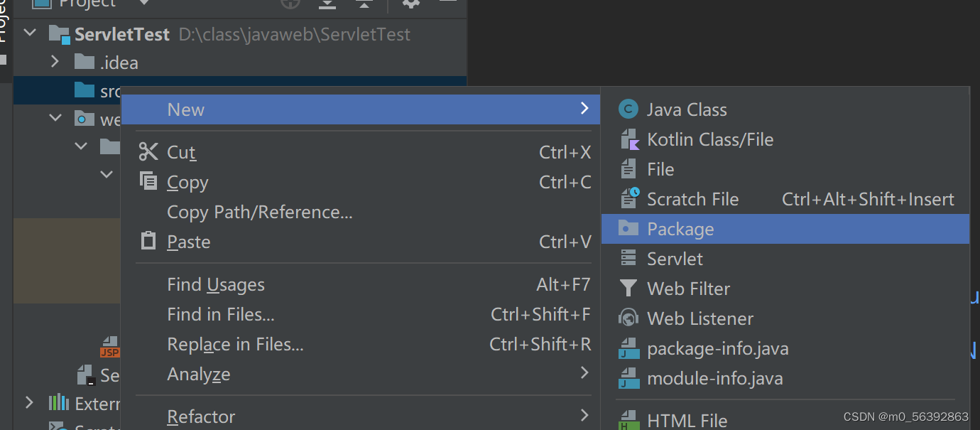Click the module-info.java icon
The image size is (980, 430).
[629, 378]
